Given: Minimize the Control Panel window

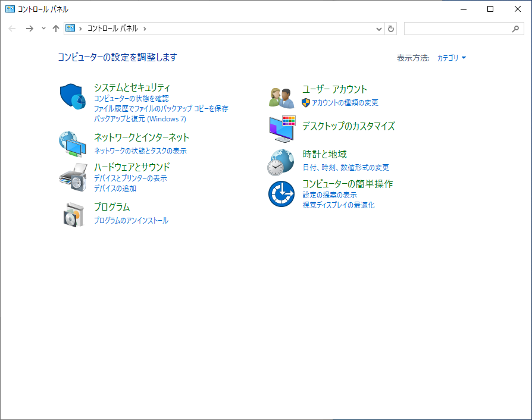Looking at the screenshot, I should (x=464, y=9).
